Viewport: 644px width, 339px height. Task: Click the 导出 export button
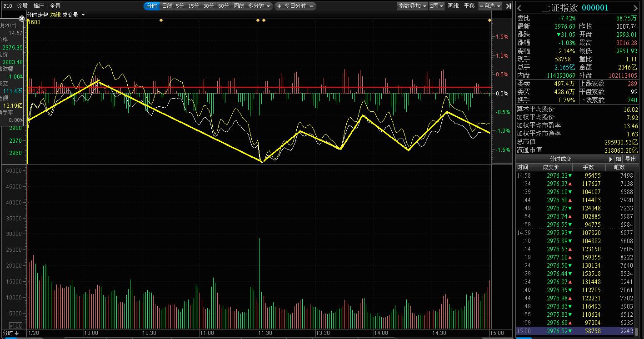click(x=631, y=159)
